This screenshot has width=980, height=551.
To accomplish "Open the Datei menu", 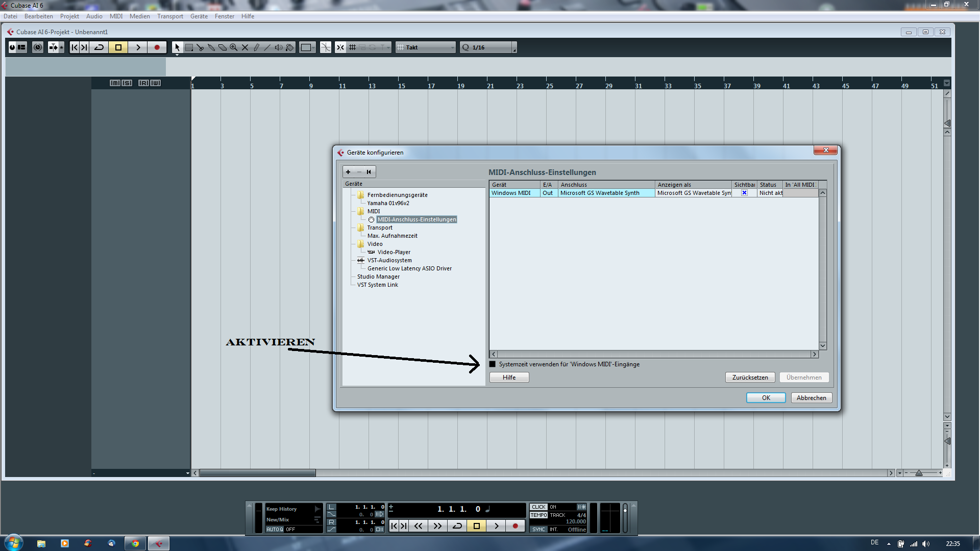I will [10, 16].
